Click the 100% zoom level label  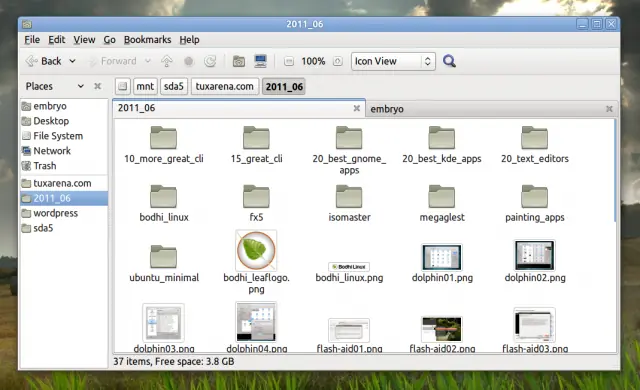[x=313, y=61]
